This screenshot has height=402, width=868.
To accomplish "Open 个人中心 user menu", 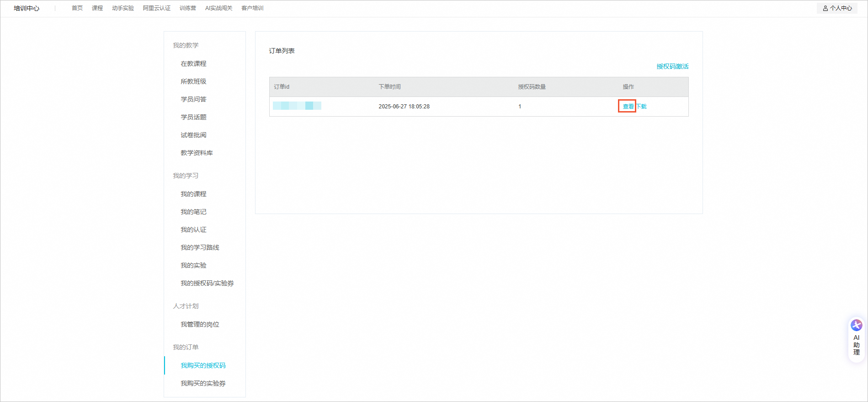I will [x=837, y=8].
